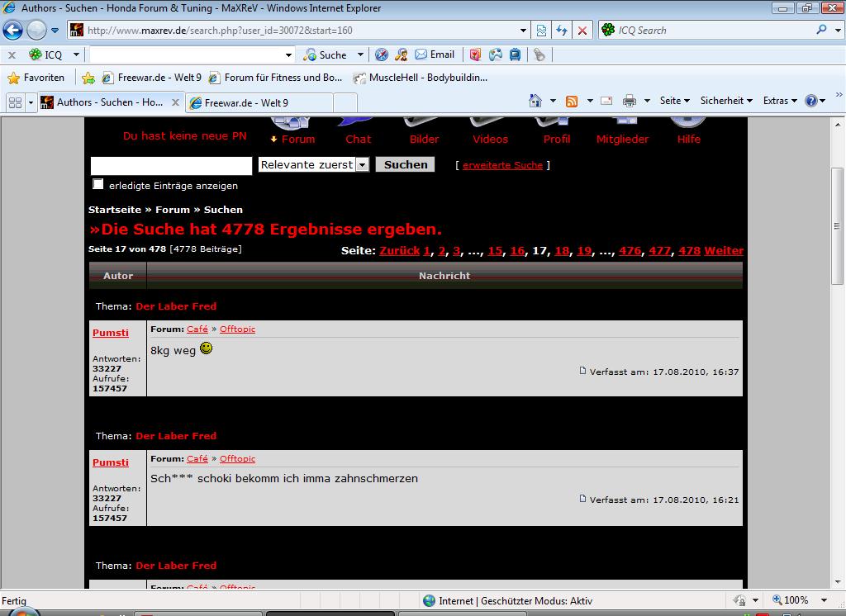This screenshot has height=616, width=846.
Task: Open the 'erweiterte Suche' link
Action: click(x=502, y=165)
